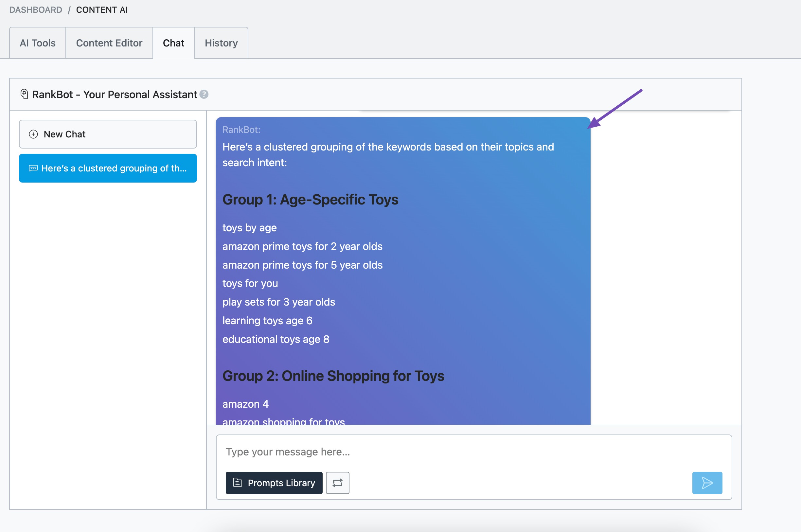
Task: Click the regenerate icon beside Prompts Library
Action: [337, 483]
